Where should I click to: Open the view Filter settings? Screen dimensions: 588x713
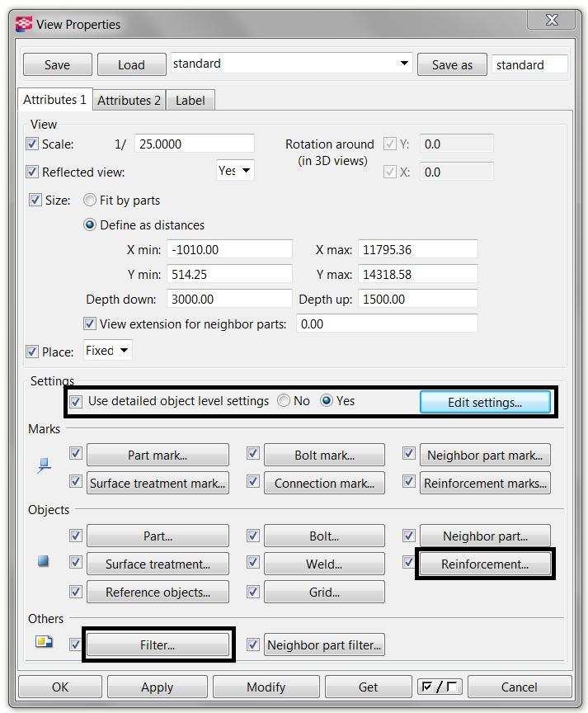(x=158, y=645)
